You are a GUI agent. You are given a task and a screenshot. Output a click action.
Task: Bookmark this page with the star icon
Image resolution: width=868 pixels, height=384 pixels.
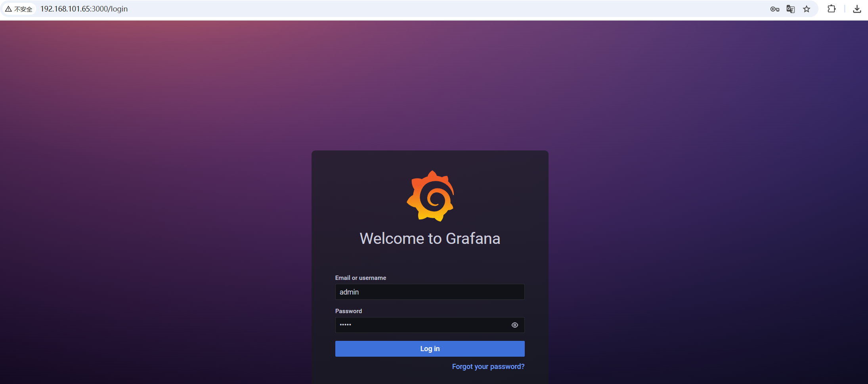pyautogui.click(x=807, y=9)
